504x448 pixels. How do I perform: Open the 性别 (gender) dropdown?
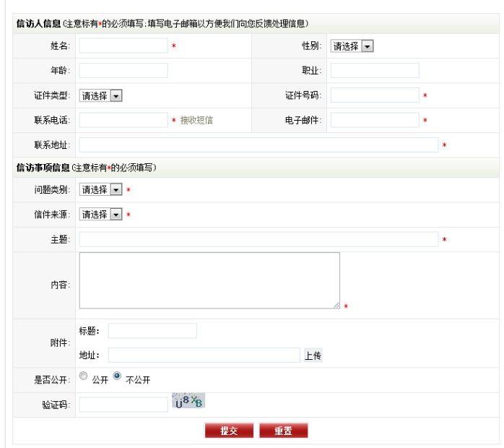click(x=352, y=46)
